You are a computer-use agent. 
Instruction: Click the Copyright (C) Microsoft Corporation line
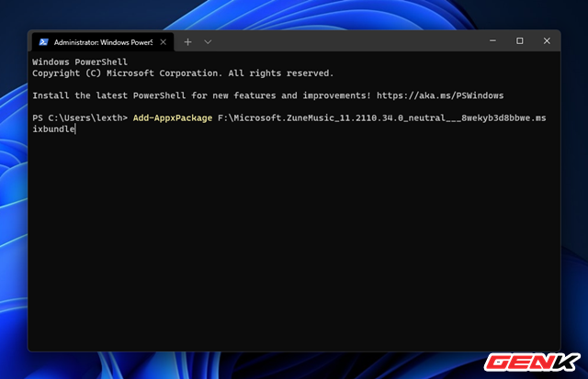point(183,73)
